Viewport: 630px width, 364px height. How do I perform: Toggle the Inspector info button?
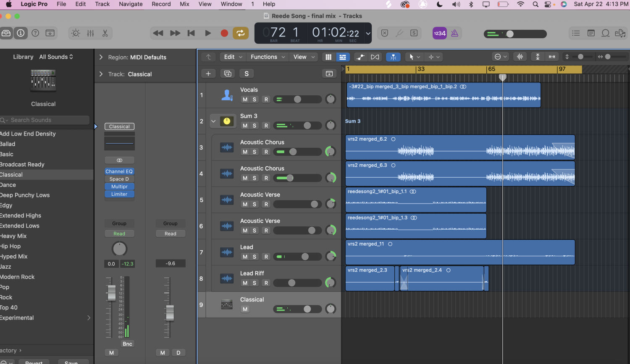[20, 33]
